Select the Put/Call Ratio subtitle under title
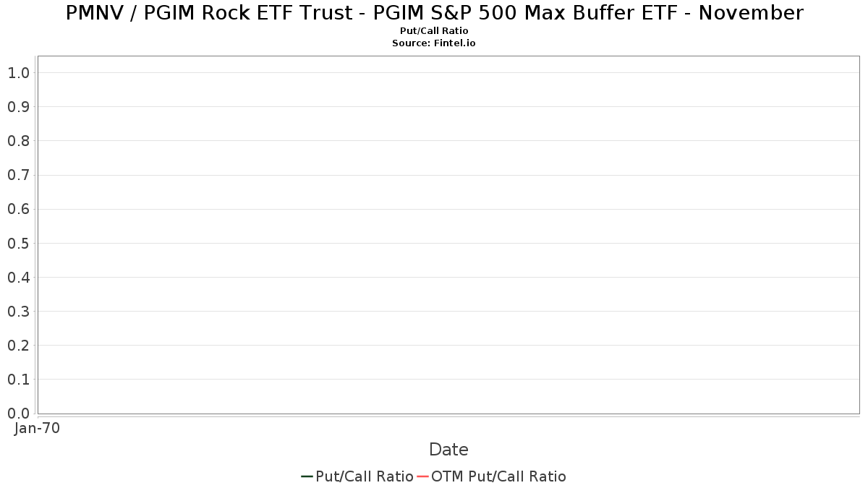 pos(434,31)
